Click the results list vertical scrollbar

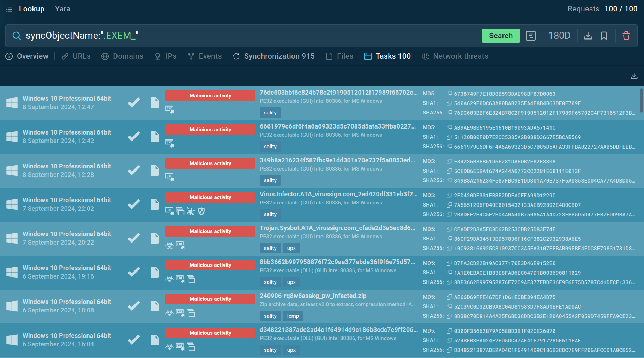[x=641, y=101]
